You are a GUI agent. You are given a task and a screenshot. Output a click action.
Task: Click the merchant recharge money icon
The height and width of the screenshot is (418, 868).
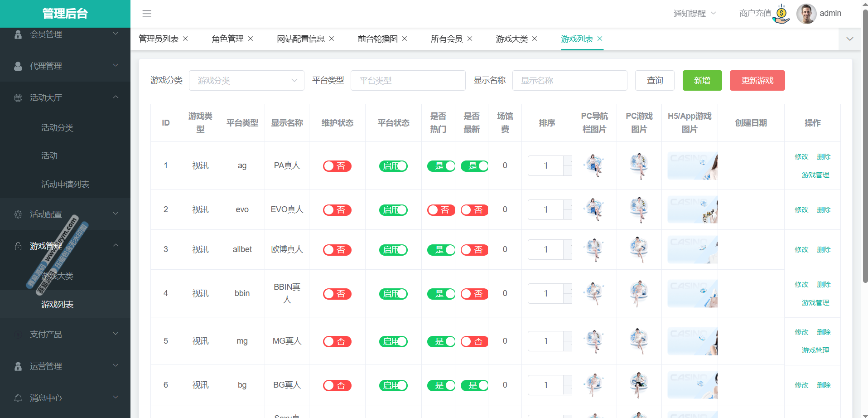coord(781,14)
